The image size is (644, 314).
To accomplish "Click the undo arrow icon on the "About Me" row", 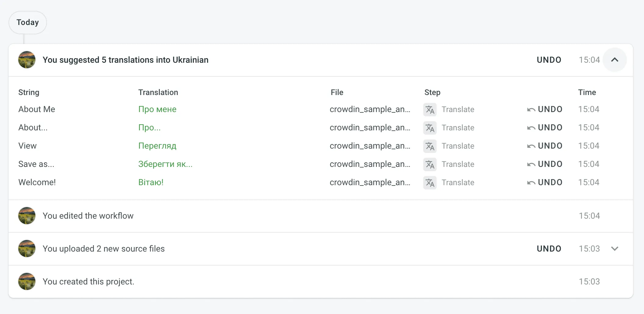I will pyautogui.click(x=531, y=109).
